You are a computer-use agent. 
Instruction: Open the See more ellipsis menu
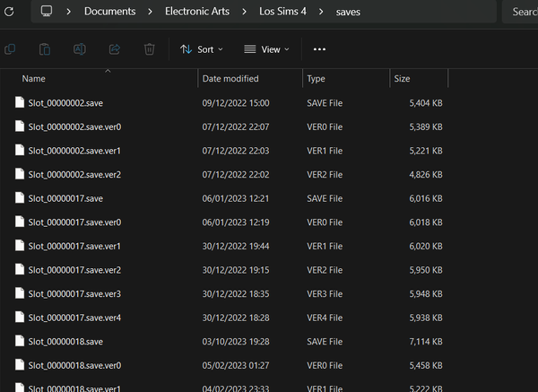319,49
